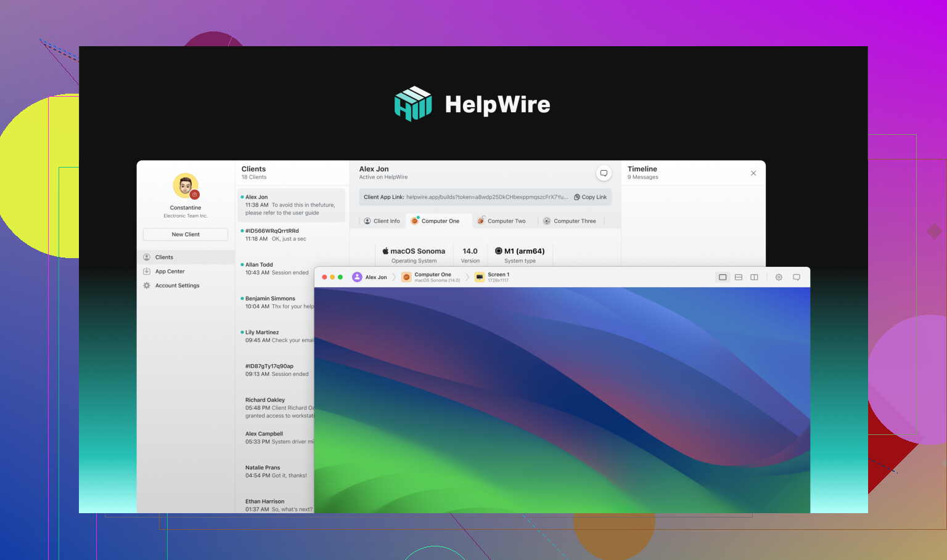The image size is (947, 560).
Task: Click the Account Settings gear icon
Action: coord(147,286)
